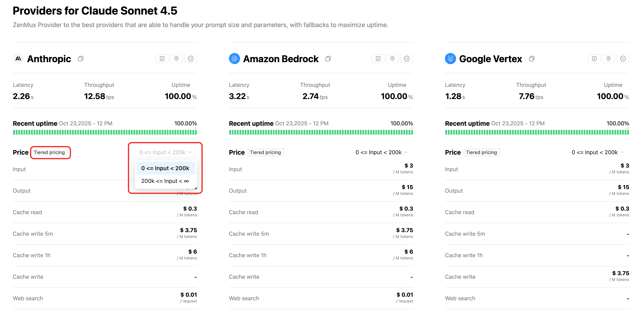Click the pause-circle icon for Google Vertex

tap(623, 59)
